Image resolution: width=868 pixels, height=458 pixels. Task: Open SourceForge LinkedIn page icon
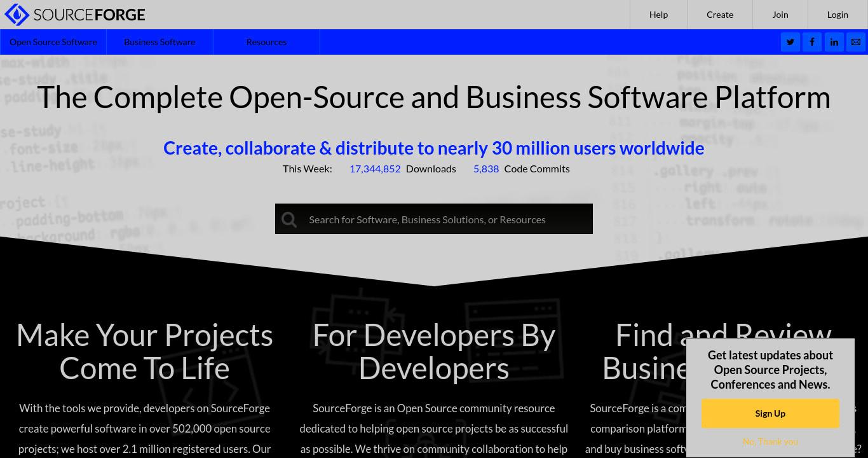click(834, 42)
